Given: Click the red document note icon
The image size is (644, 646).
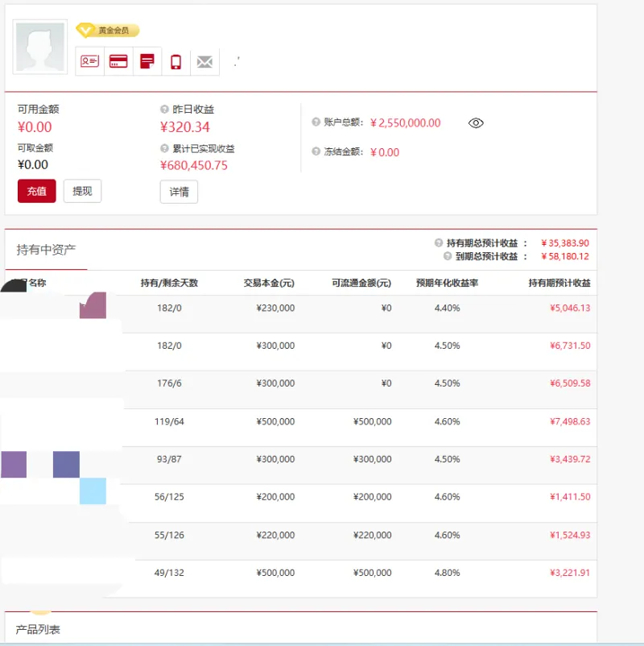Looking at the screenshot, I should 147,62.
